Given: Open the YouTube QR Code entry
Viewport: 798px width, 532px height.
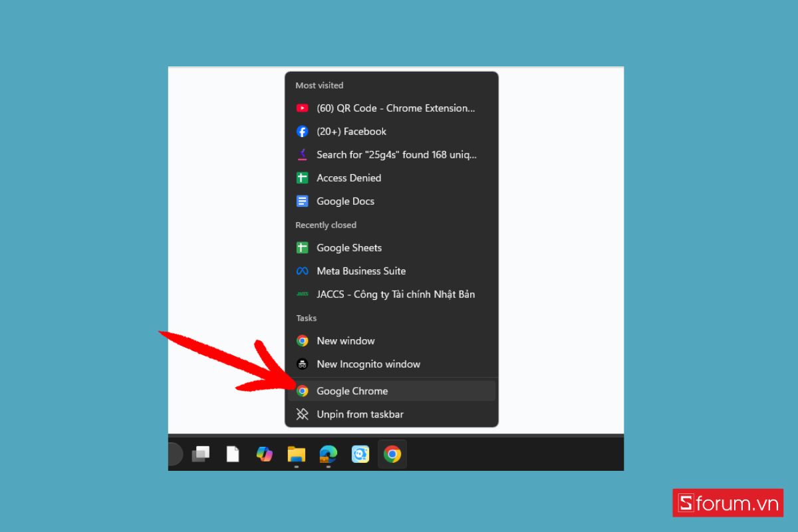Looking at the screenshot, I should (x=391, y=108).
